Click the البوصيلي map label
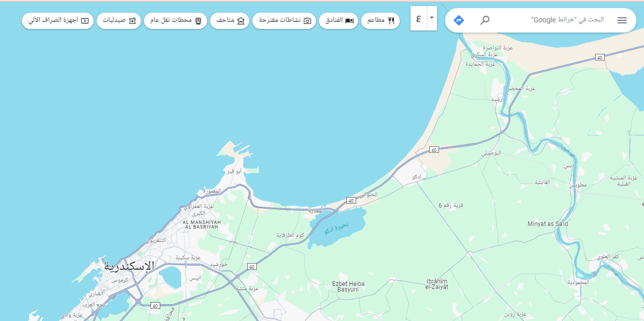Viewport: 644px width, 321px height. coord(491,153)
